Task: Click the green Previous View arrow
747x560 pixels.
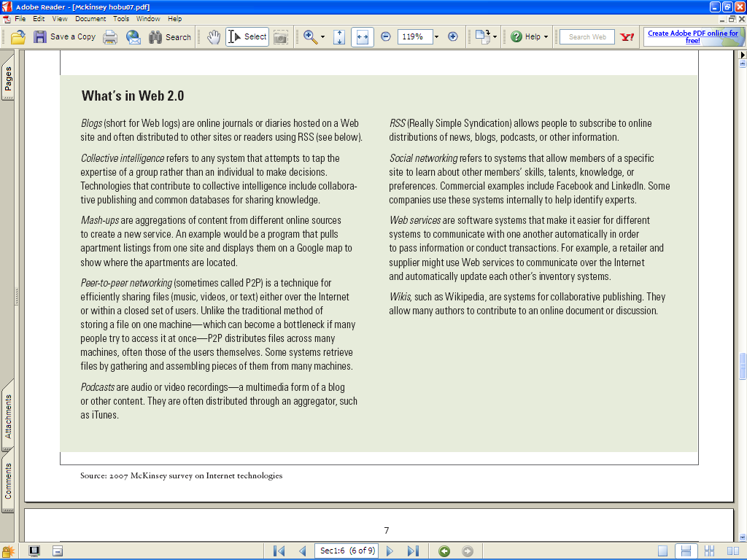Action: (444, 551)
